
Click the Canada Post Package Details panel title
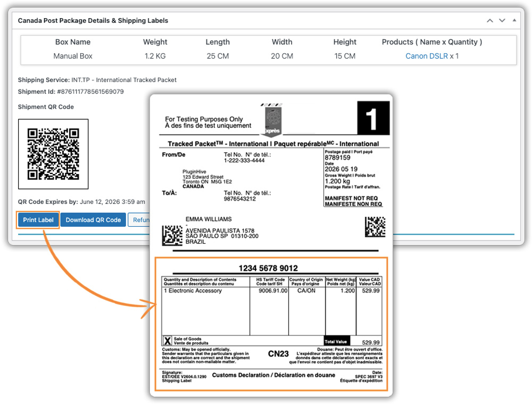tap(93, 21)
